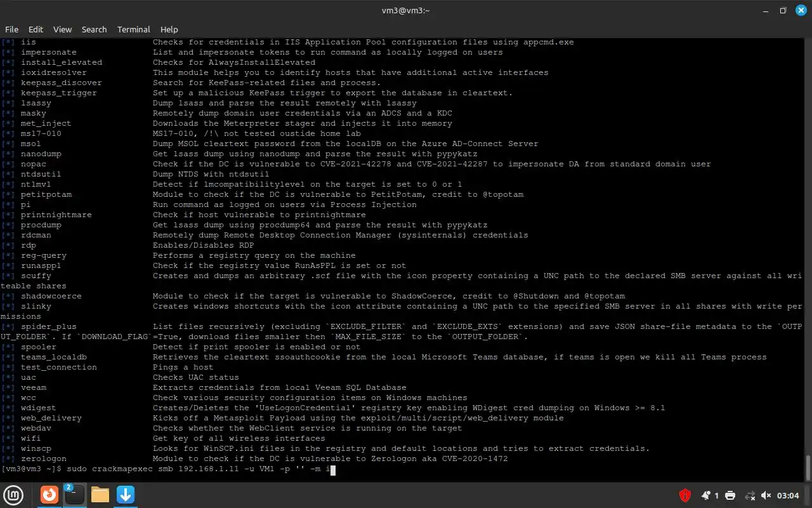Open the clock showing 03:04

[x=788, y=495]
